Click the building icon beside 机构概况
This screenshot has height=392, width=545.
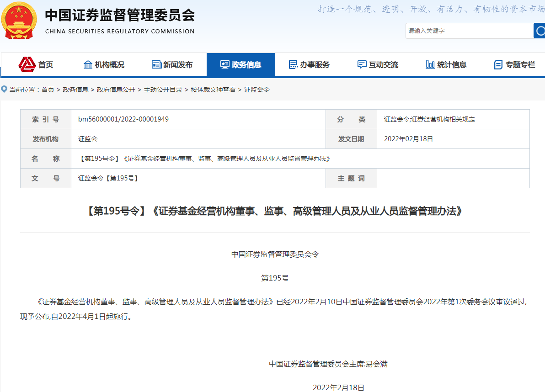[x=88, y=64]
